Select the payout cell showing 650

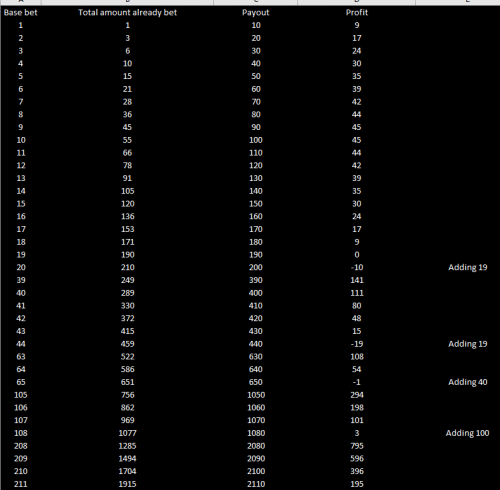(x=256, y=382)
